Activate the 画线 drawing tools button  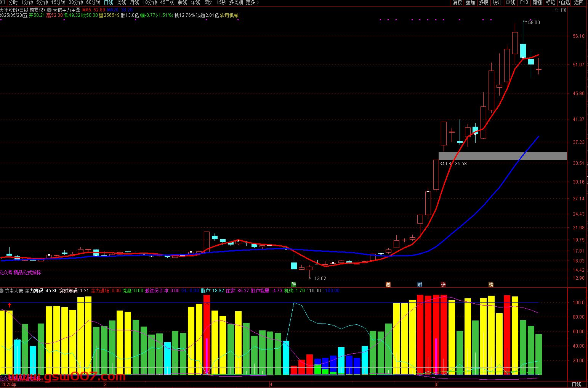pos(511,2)
